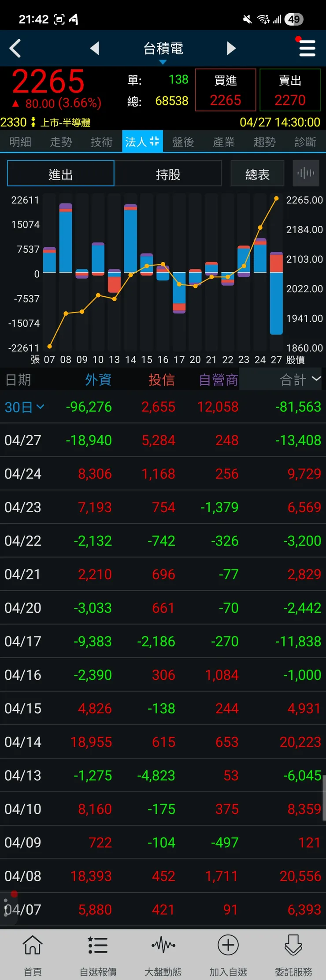
Task: Switch to the 明細 tab
Action: [x=20, y=142]
